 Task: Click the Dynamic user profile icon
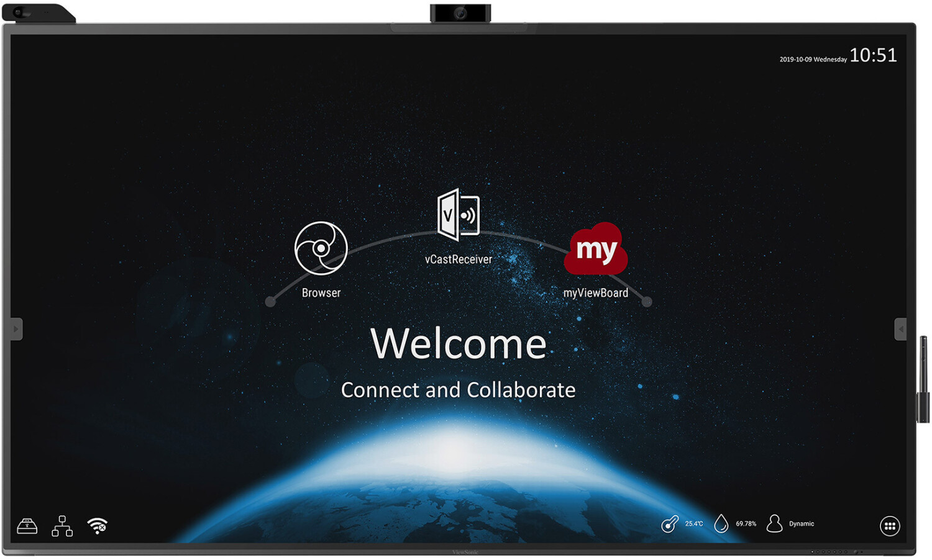click(x=774, y=523)
